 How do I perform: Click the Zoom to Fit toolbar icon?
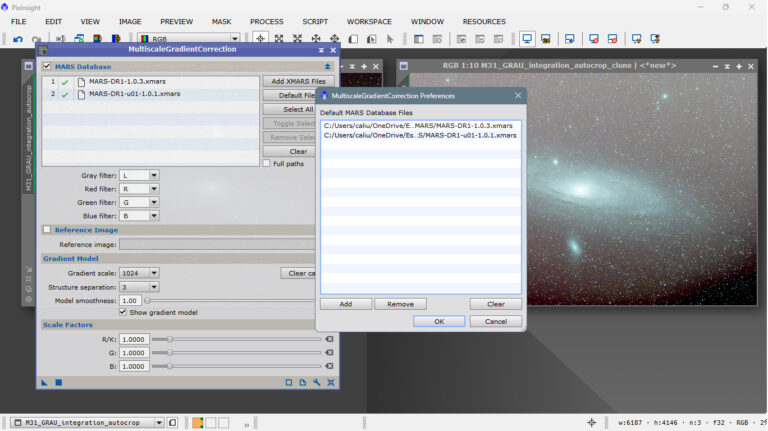coord(279,39)
